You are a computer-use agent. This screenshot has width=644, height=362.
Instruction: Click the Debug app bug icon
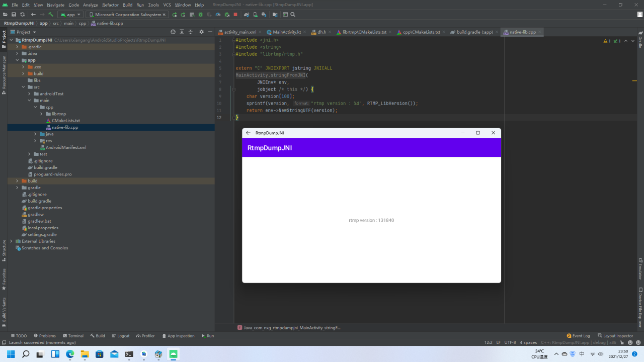click(200, 15)
